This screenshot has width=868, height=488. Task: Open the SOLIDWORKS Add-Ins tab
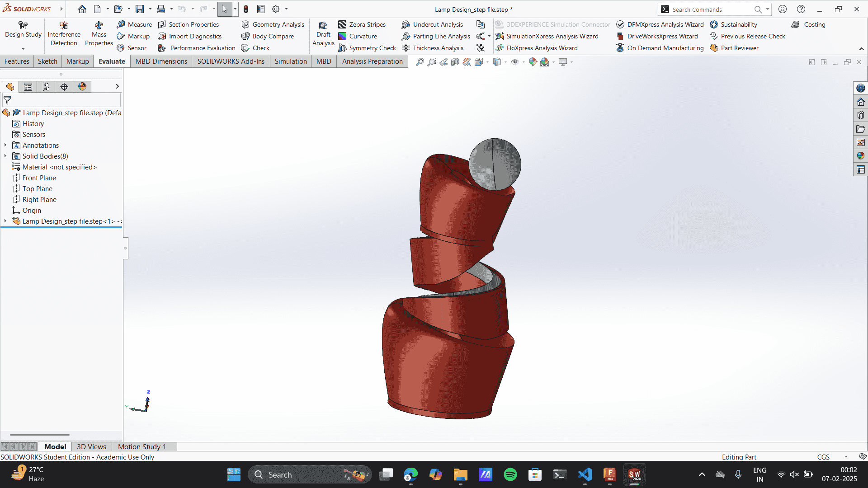coord(231,61)
